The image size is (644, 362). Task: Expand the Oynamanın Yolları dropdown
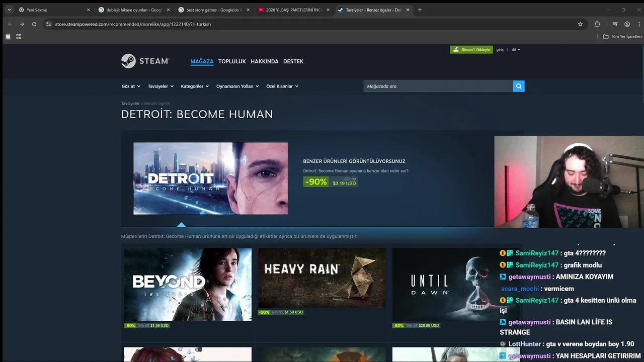click(x=237, y=86)
